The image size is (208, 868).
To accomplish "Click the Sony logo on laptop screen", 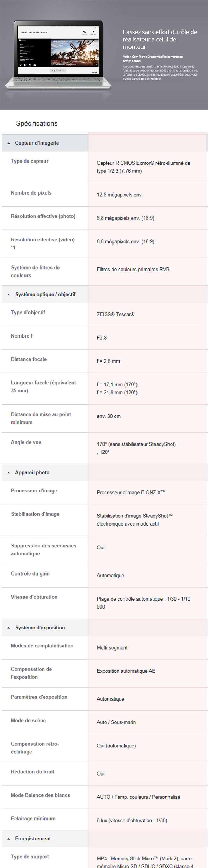I will 95,72.
